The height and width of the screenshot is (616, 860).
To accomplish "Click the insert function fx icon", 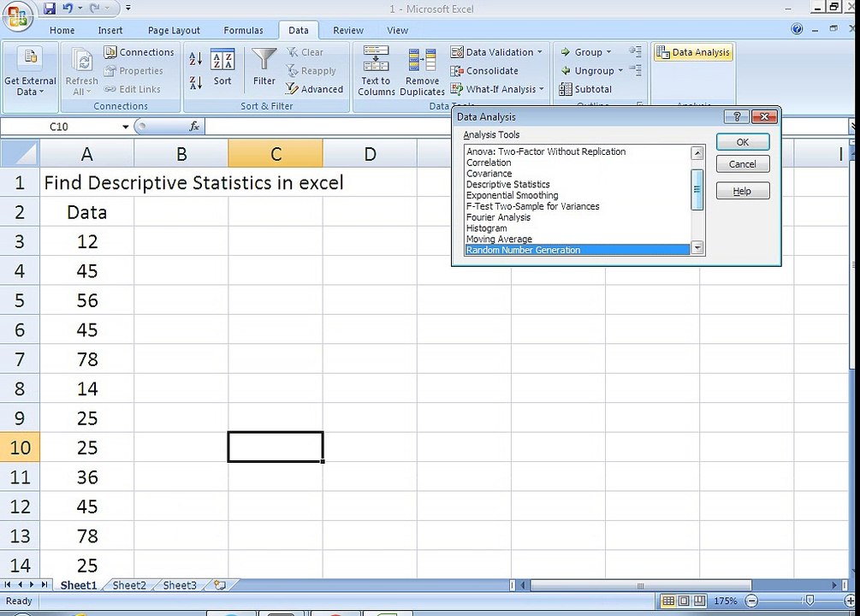I will (x=194, y=127).
